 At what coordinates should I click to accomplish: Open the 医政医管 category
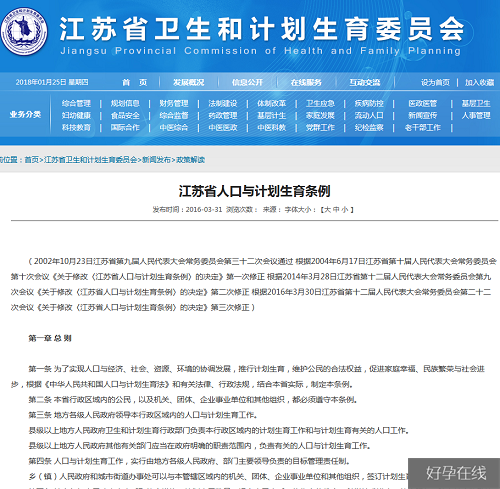point(423,104)
